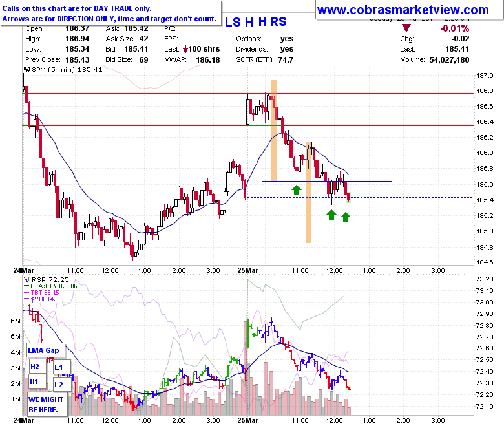Click the 185.4 price axis label
This screenshot has height=426, width=504.
click(x=485, y=200)
